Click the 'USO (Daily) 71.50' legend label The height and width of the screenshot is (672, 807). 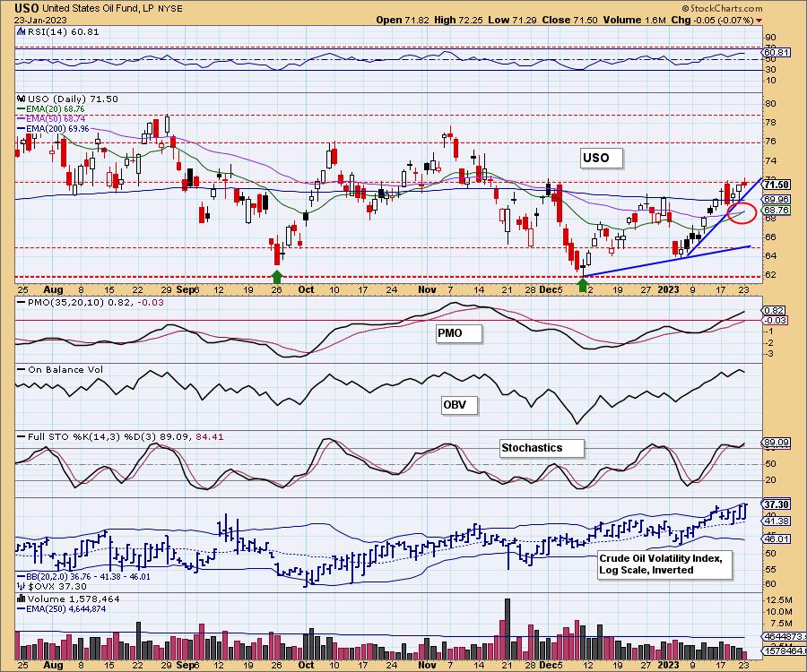[68, 99]
